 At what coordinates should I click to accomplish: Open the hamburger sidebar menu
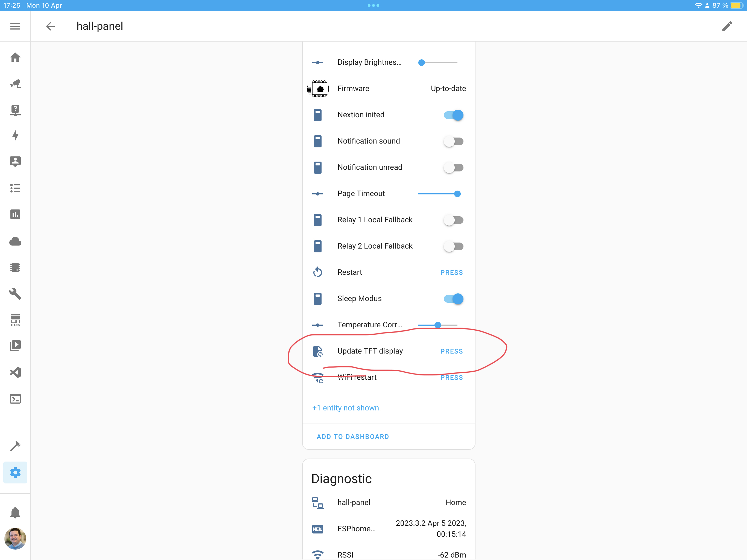tap(15, 26)
